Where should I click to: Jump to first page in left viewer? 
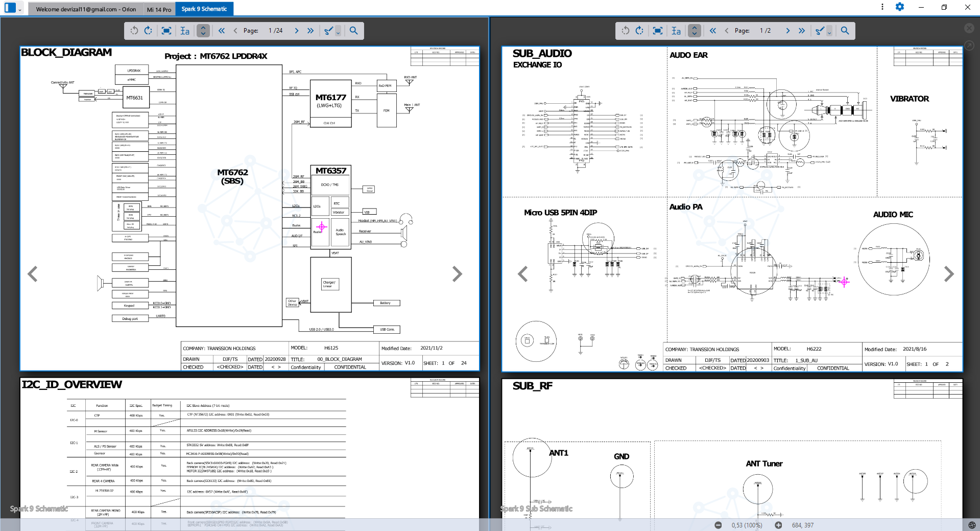coord(222,31)
